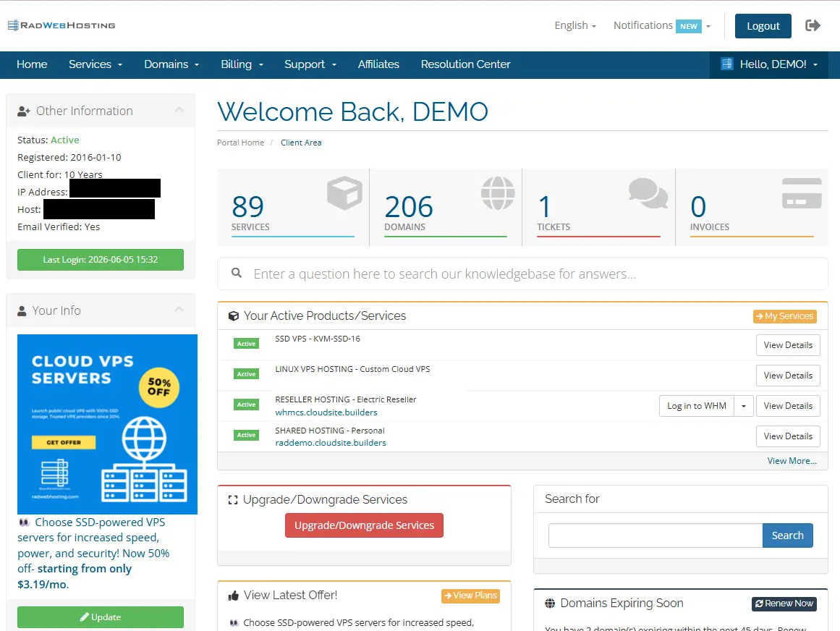This screenshot has width=840, height=631.
Task: Click the Registered: 2016-01-10 text
Action: pyautogui.click(x=69, y=158)
